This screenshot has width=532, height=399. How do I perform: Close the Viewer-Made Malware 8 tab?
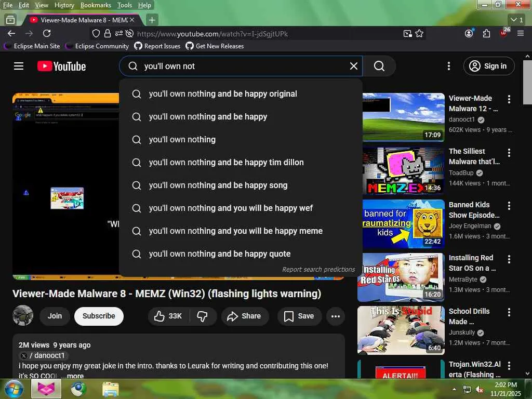point(132,20)
